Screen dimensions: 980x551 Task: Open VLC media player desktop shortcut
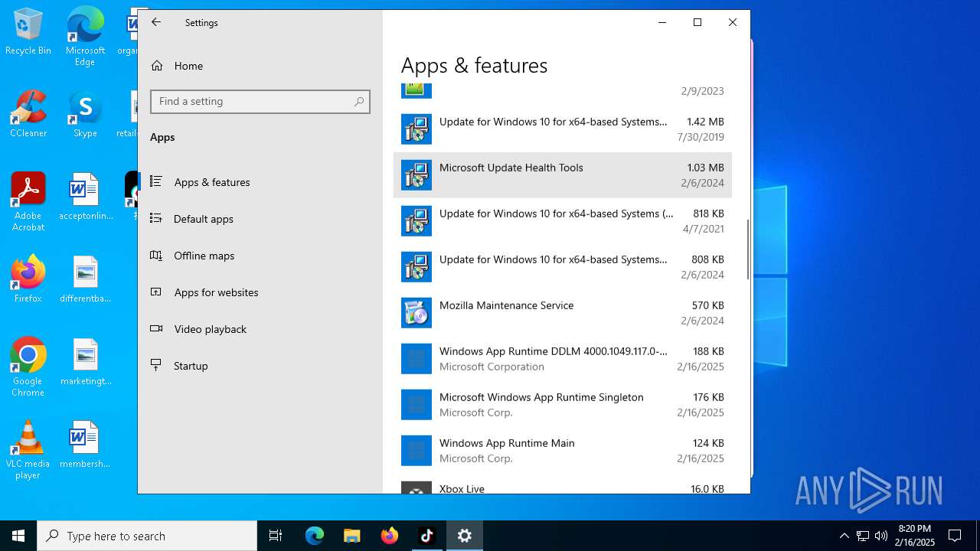click(x=28, y=450)
